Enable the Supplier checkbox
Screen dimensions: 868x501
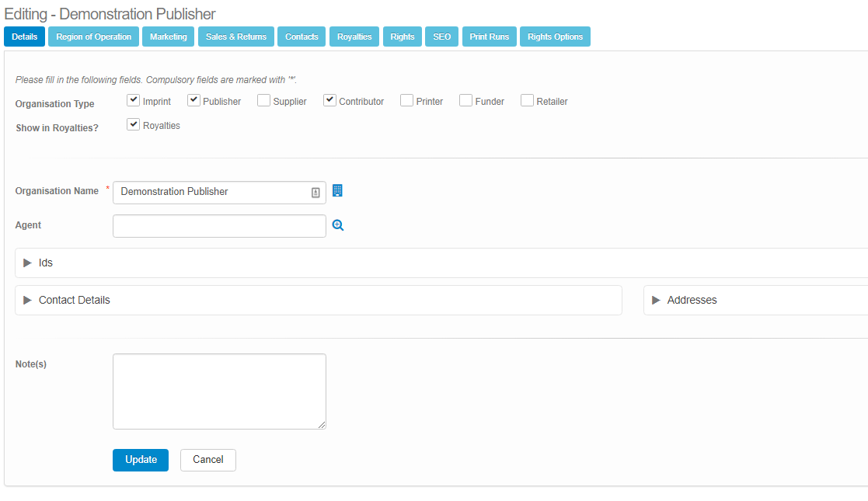pos(263,100)
